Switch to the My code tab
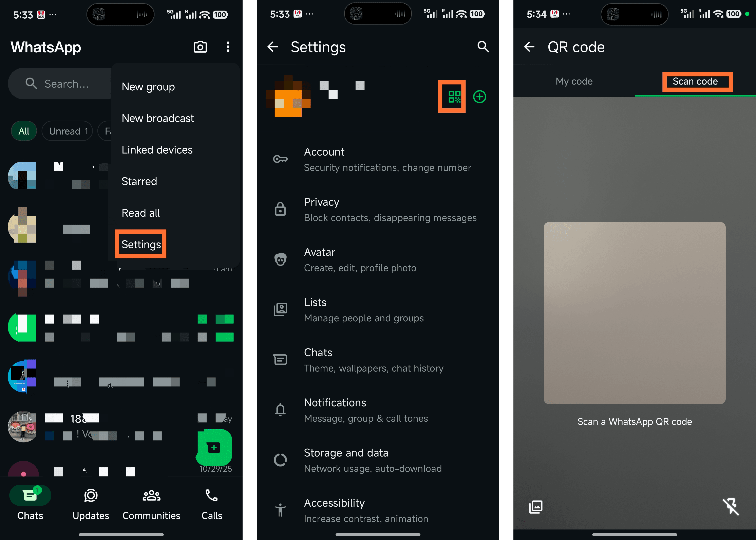The height and width of the screenshot is (540, 756). (574, 82)
